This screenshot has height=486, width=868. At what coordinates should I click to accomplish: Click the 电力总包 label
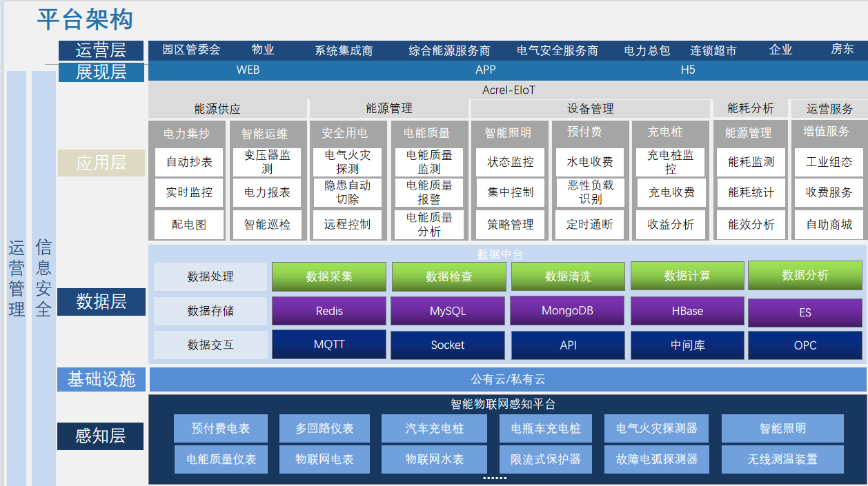pos(647,50)
